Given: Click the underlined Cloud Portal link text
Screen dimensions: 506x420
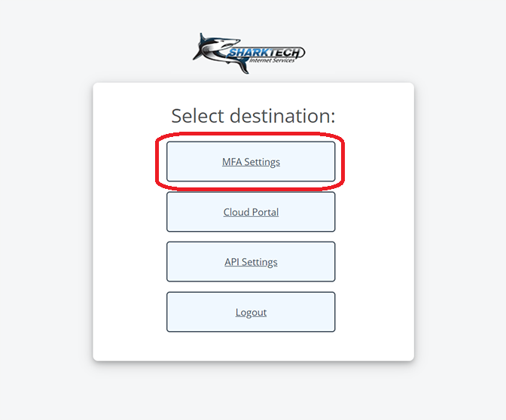Looking at the screenshot, I should click(251, 212).
